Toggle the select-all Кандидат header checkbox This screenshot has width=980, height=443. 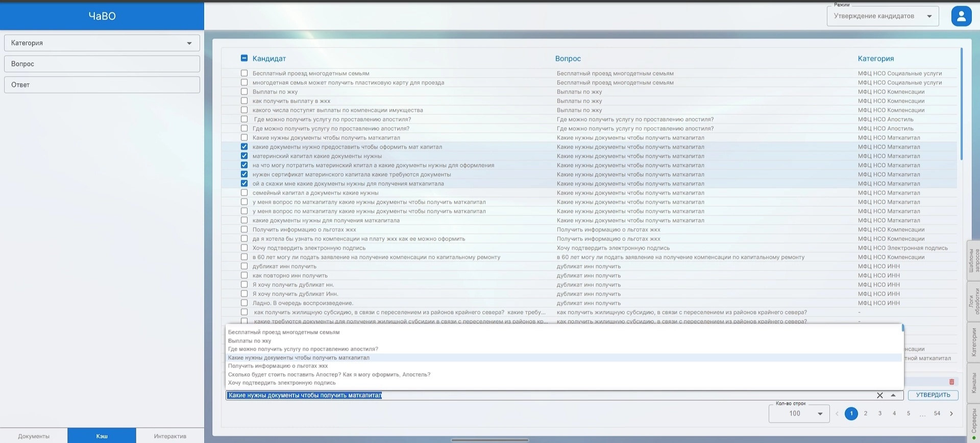pyautogui.click(x=244, y=58)
